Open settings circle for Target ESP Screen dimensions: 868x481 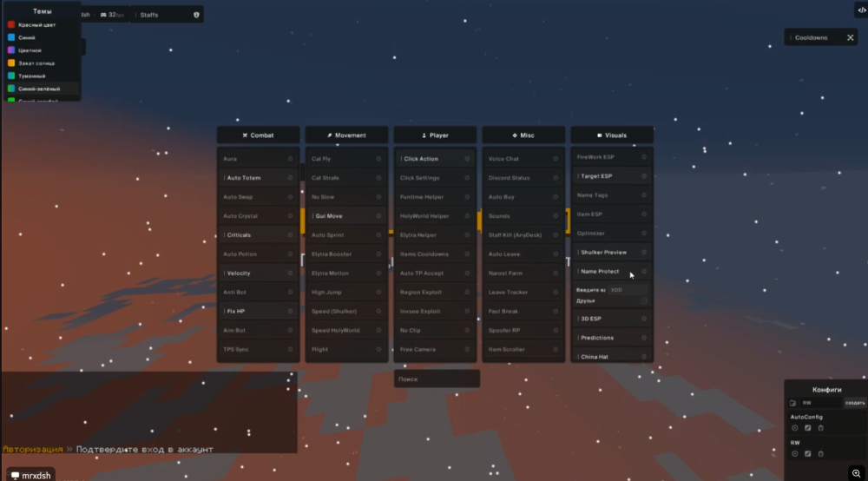tap(644, 176)
